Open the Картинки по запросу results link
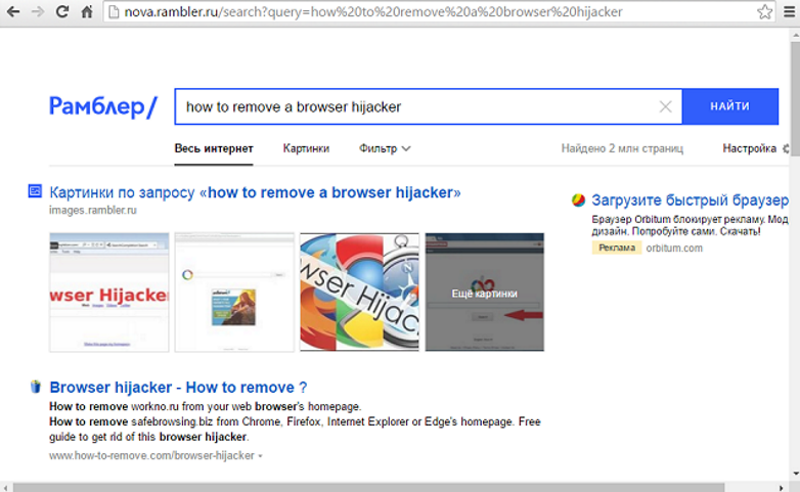 (255, 192)
